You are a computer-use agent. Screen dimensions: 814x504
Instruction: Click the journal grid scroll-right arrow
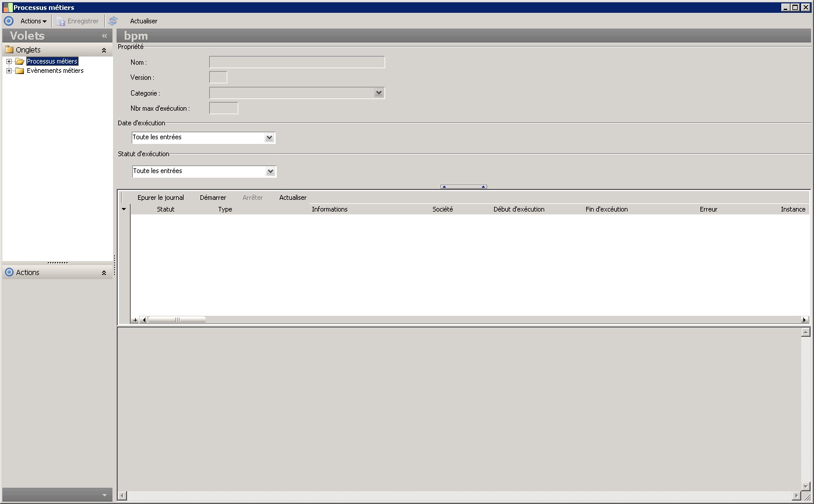coord(805,320)
